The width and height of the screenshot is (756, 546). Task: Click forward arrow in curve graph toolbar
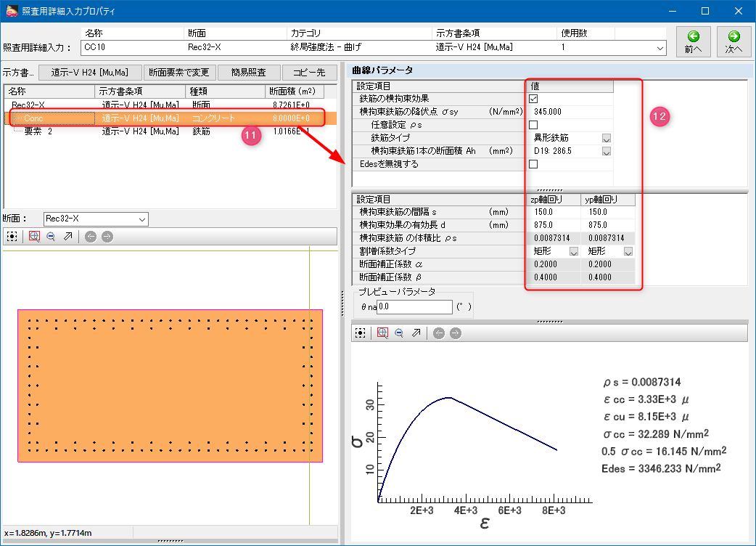[456, 333]
